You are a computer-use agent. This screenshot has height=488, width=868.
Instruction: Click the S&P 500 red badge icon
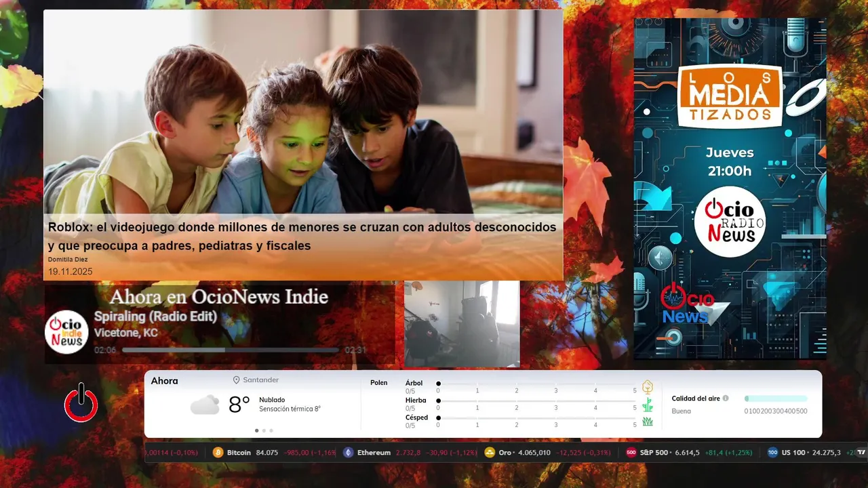pyautogui.click(x=631, y=453)
